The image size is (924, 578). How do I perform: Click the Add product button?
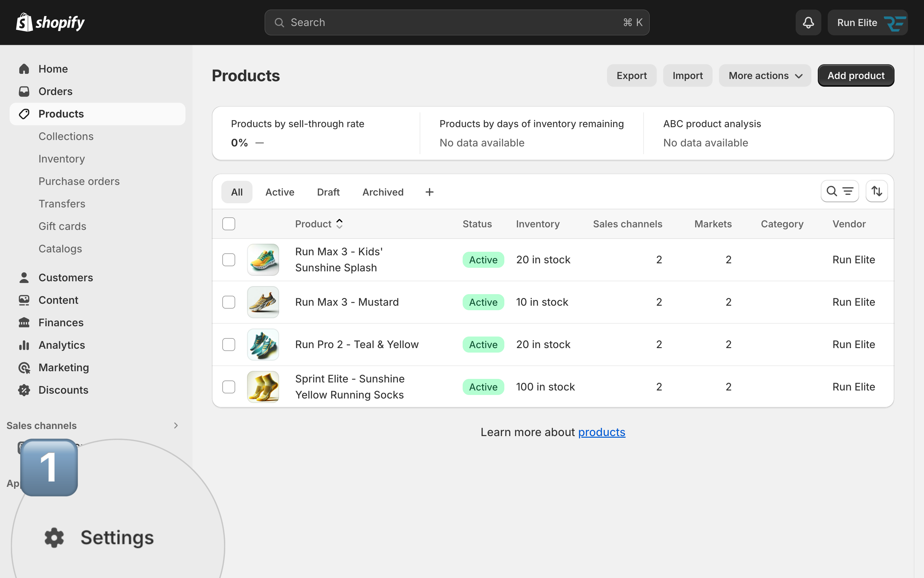(856, 76)
